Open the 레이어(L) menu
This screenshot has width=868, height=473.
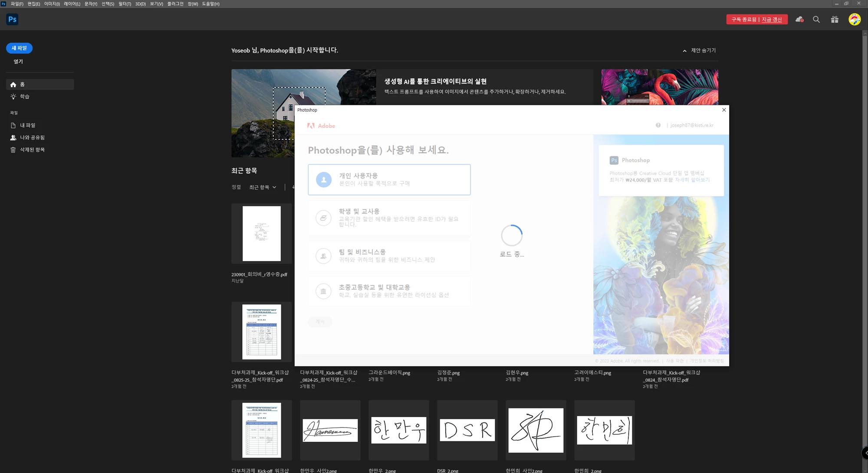72,4
